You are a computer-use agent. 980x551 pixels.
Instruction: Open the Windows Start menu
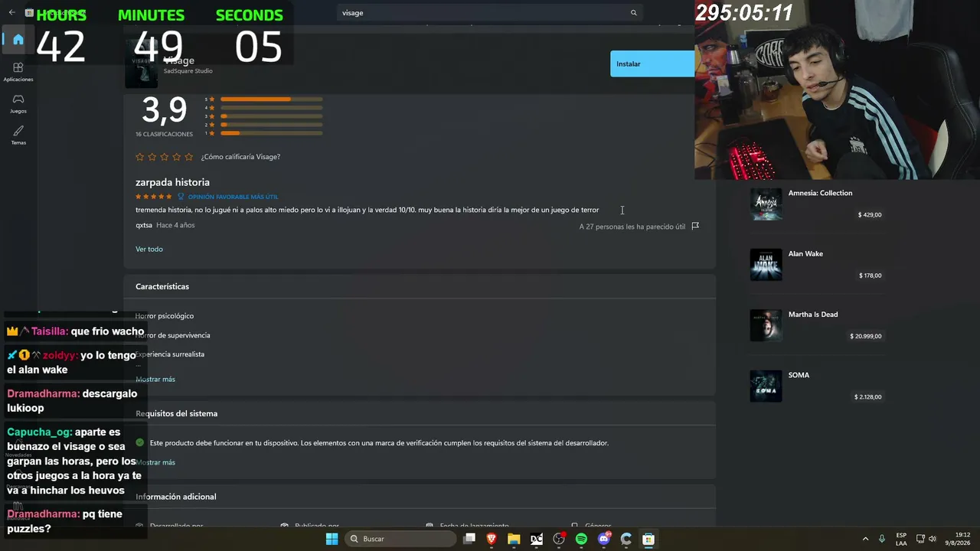[332, 539]
